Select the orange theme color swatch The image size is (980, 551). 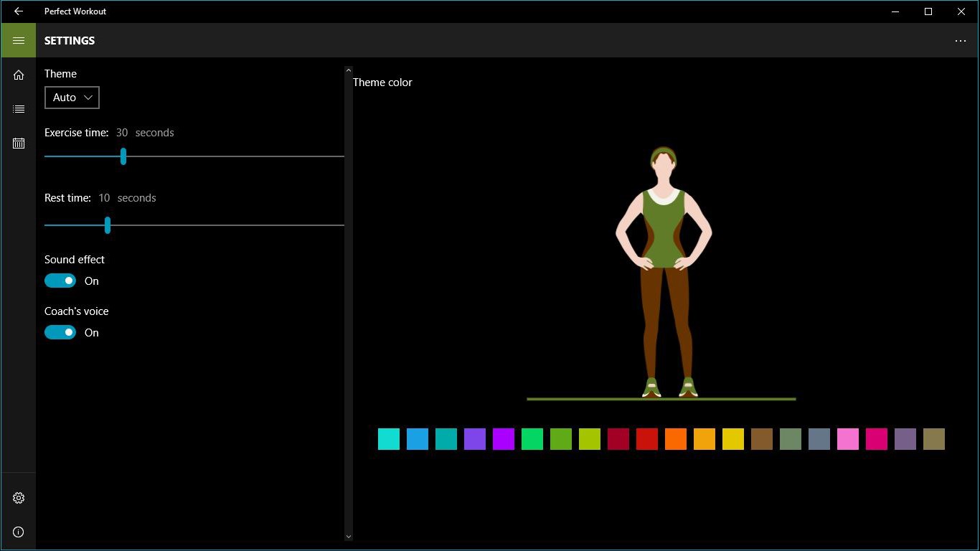(x=676, y=439)
